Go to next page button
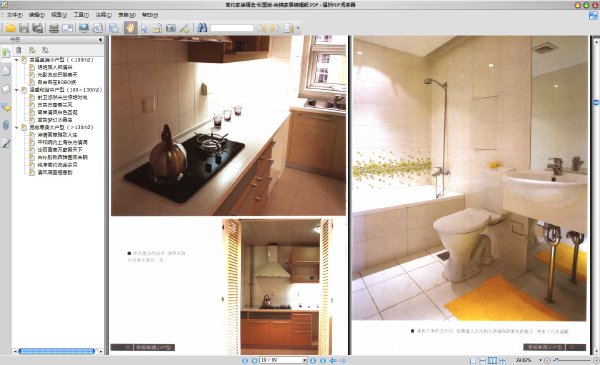The image size is (600, 365). (313, 361)
